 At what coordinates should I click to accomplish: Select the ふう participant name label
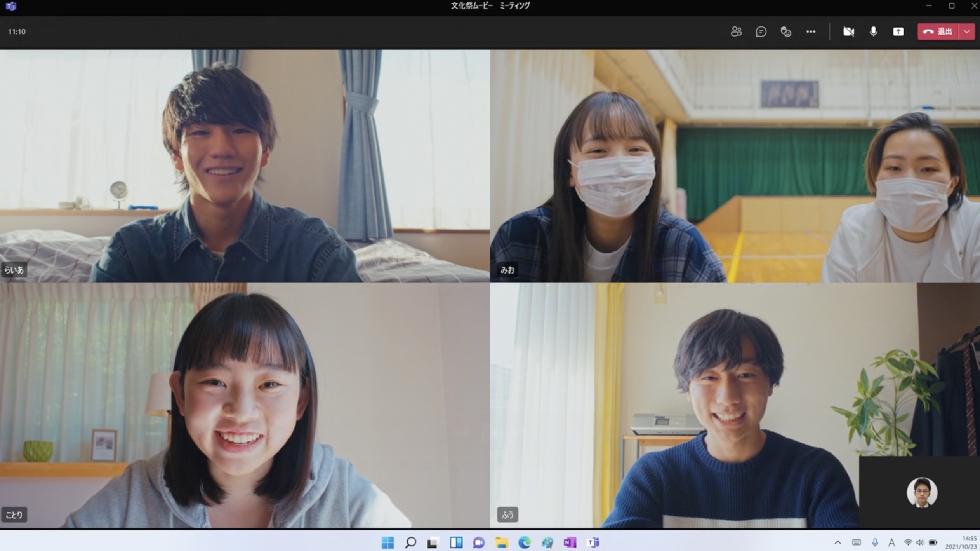click(507, 514)
